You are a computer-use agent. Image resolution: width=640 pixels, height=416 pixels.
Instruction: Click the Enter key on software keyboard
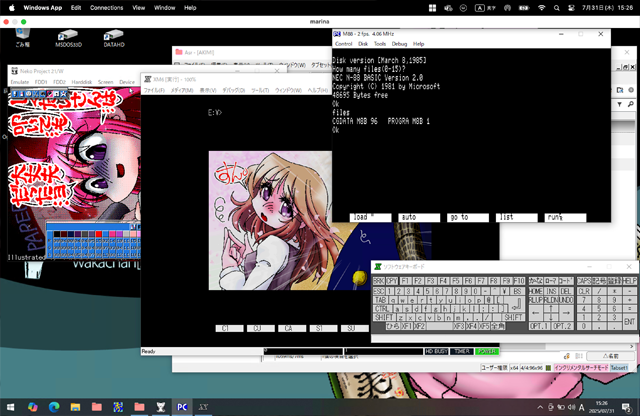516,304
